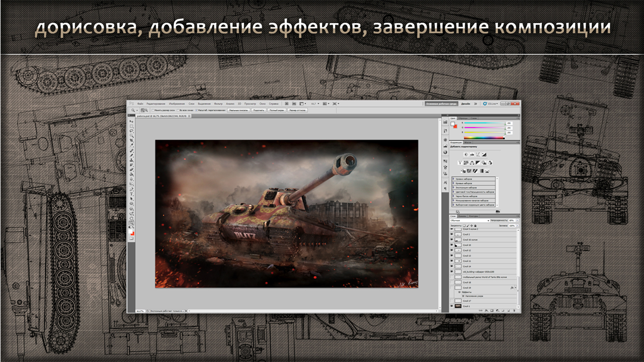This screenshot has height=362, width=644.
Task: Pick a color from the spectrum ramp
Action: tap(485, 138)
